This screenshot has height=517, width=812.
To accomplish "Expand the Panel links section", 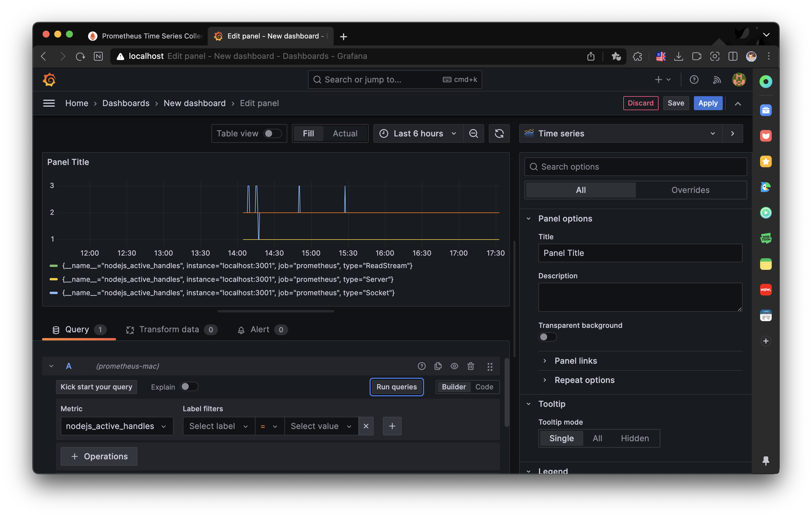I will coord(576,361).
